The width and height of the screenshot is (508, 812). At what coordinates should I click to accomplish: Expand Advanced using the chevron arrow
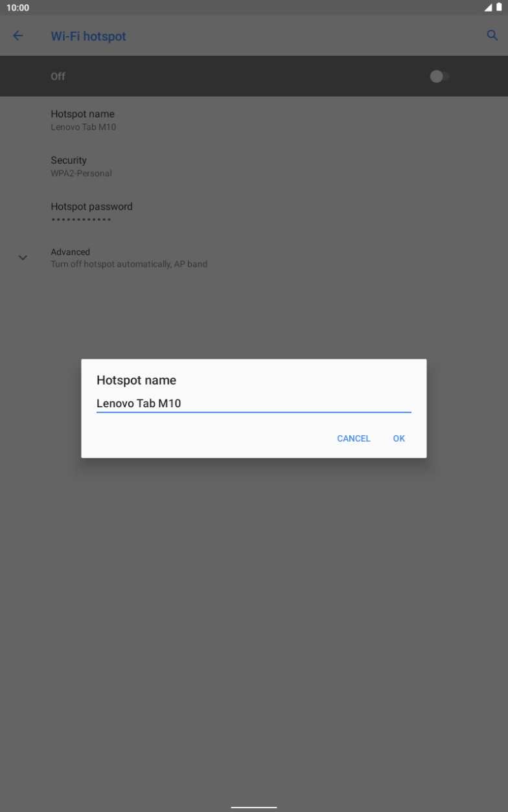pyautogui.click(x=23, y=258)
